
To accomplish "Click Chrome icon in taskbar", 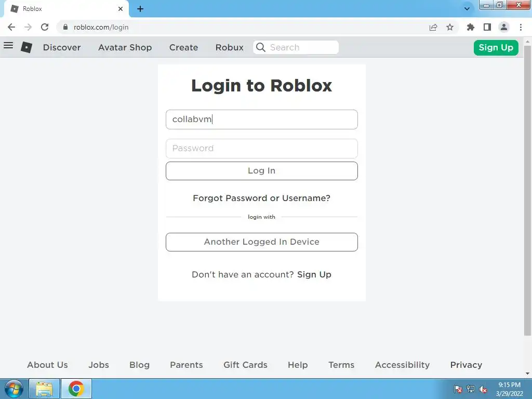I will click(x=76, y=389).
